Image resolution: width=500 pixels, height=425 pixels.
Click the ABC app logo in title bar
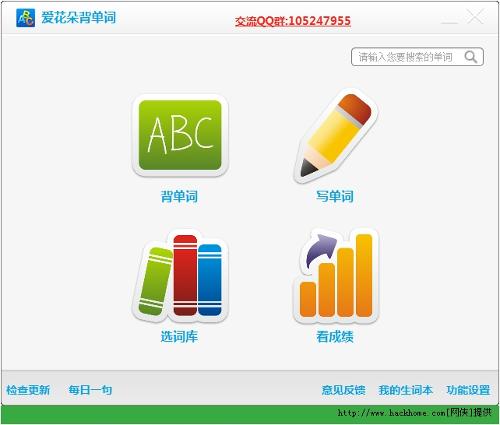(25, 18)
